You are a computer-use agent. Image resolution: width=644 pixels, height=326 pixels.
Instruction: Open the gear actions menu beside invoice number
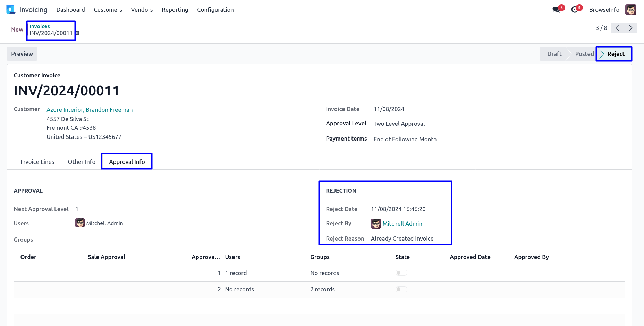pos(77,33)
